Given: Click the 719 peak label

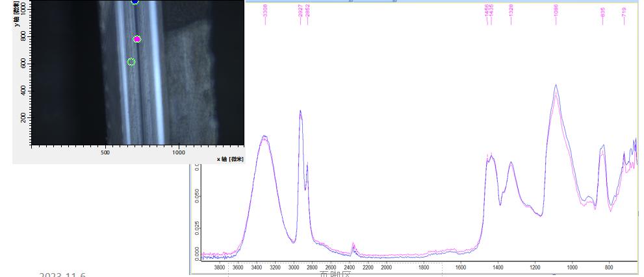Looking at the screenshot, I should tap(624, 12).
